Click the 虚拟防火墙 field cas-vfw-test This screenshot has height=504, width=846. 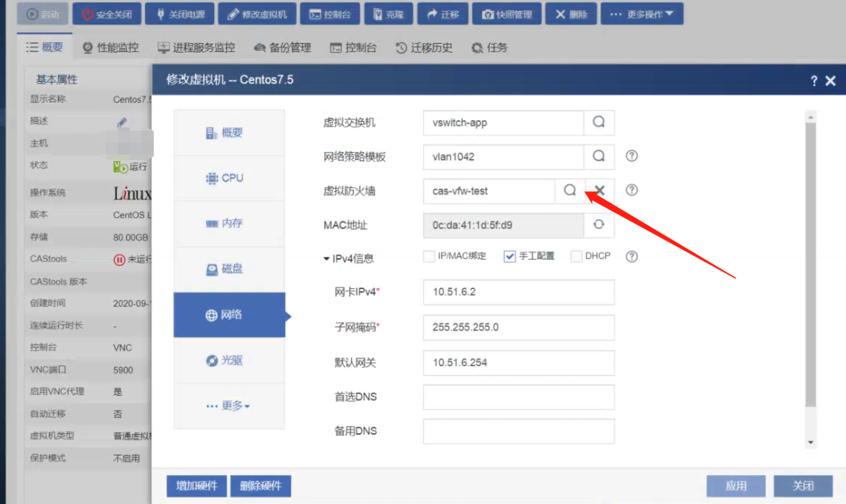click(x=489, y=191)
